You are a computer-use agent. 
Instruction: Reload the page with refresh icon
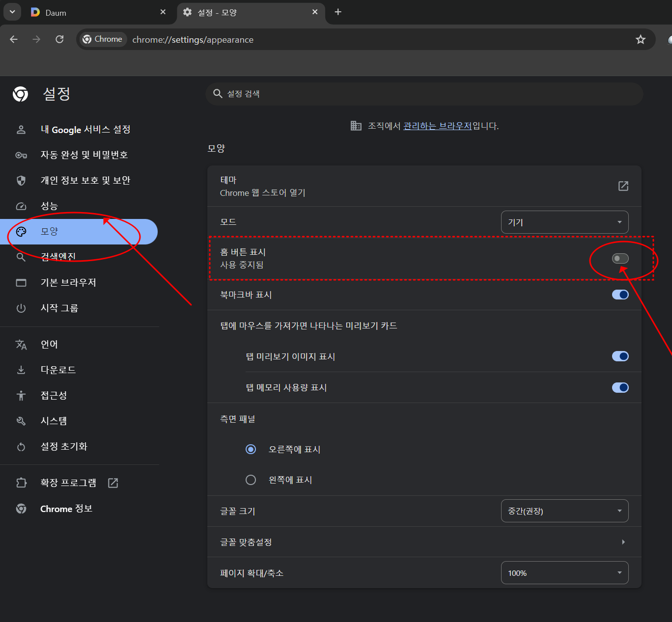pyautogui.click(x=59, y=39)
